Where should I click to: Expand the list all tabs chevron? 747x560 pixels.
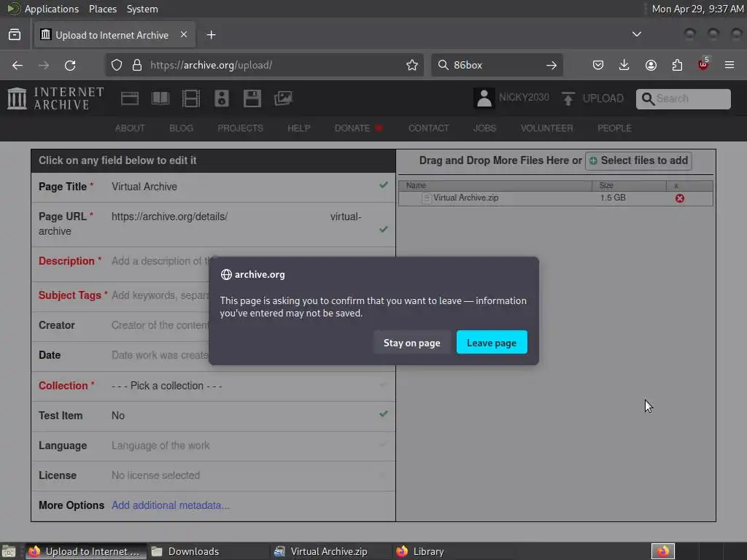(636, 34)
